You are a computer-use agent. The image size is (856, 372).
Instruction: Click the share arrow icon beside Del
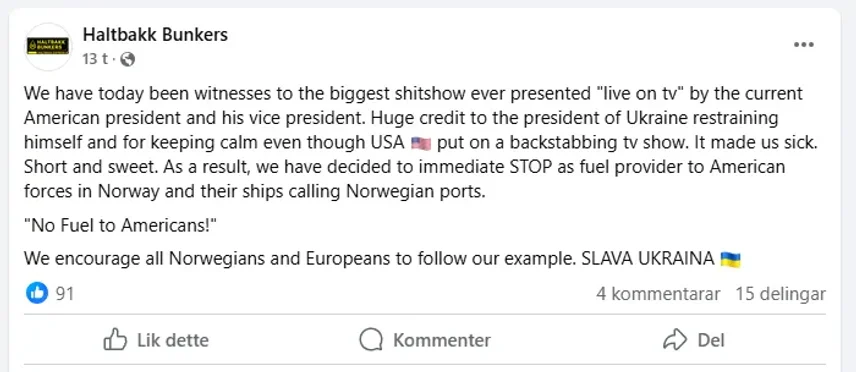click(675, 340)
